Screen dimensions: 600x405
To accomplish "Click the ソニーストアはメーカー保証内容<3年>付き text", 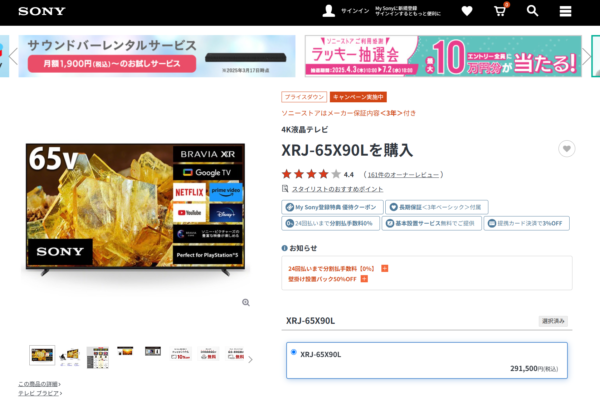I will click(x=349, y=113).
